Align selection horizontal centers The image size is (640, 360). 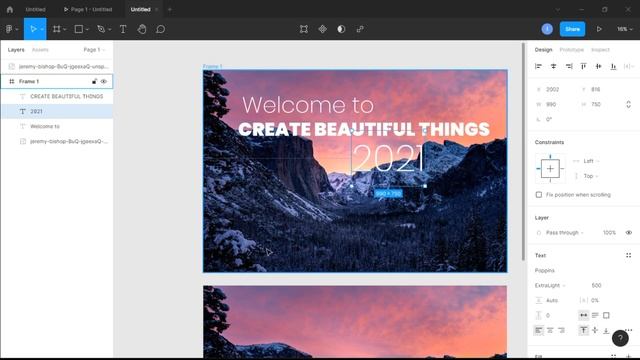[553, 66]
